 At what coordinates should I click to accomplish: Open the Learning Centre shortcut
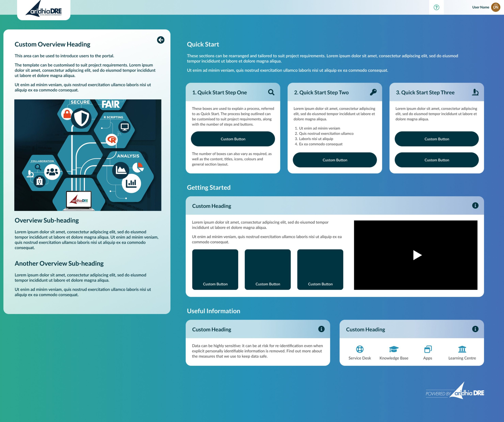point(462,353)
